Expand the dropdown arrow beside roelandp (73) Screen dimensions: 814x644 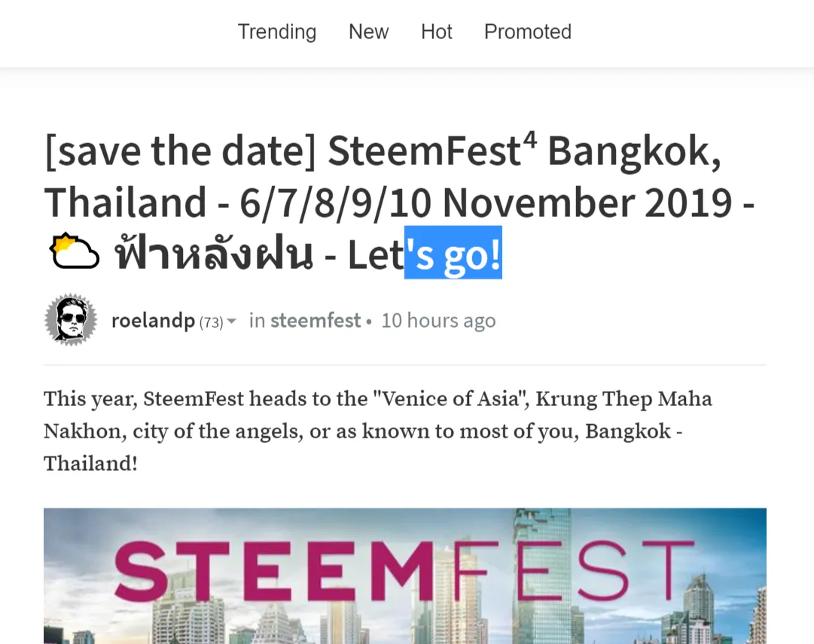(231, 322)
